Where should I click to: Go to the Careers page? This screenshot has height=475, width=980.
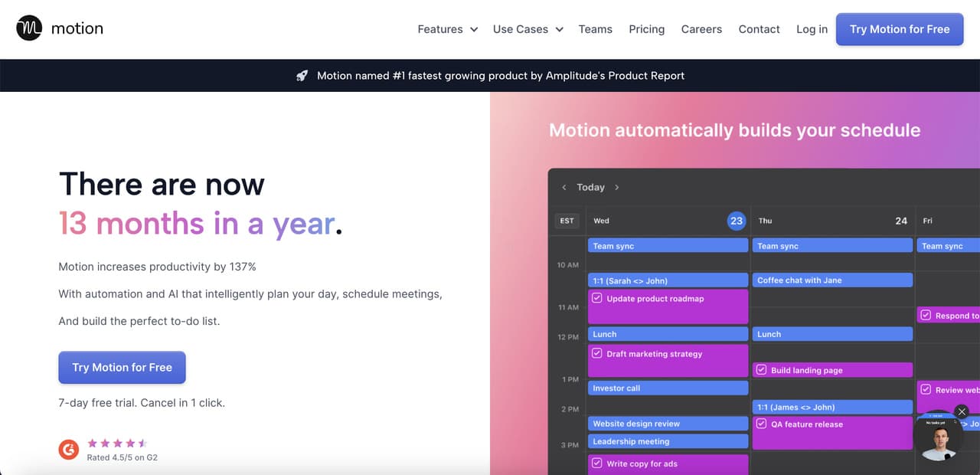pyautogui.click(x=701, y=29)
